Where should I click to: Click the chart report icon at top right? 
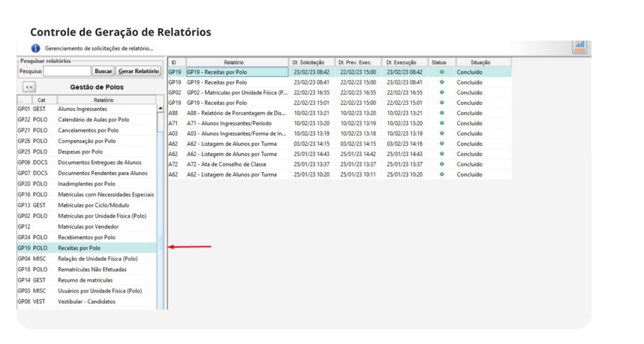point(579,47)
